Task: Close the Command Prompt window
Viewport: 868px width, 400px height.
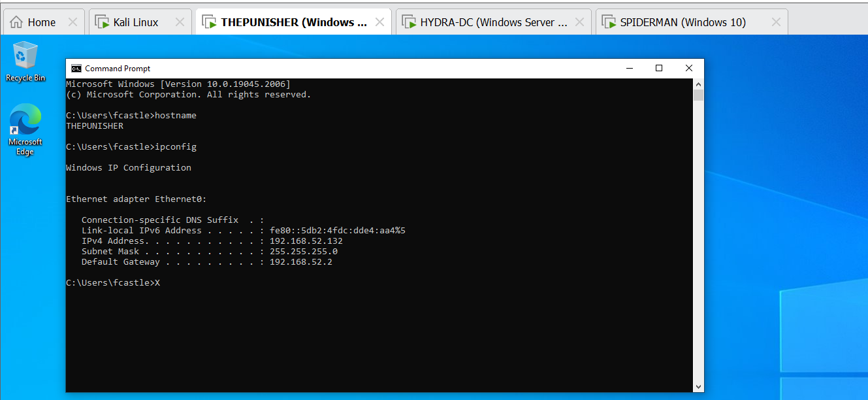Action: 689,69
